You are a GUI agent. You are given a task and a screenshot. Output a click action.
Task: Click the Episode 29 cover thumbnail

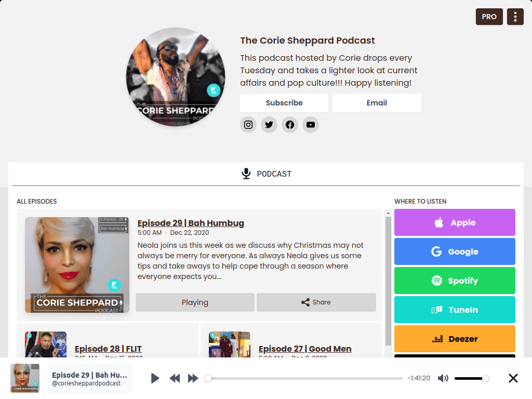click(x=77, y=265)
